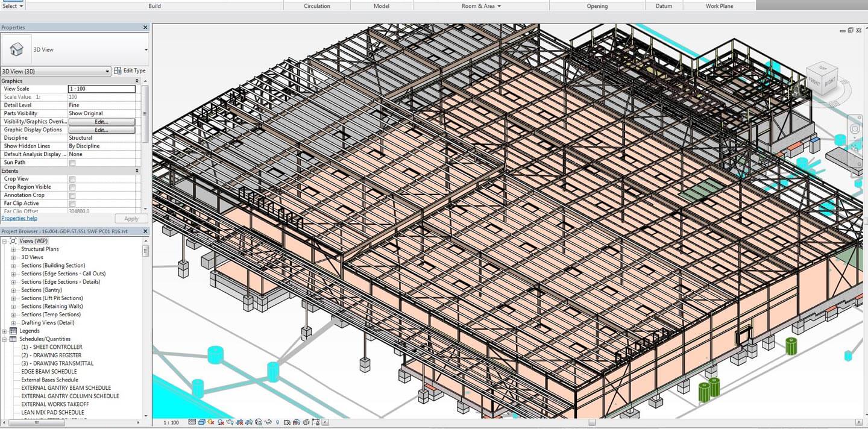Click the Reveal Constraints icon
The image size is (868, 429).
pyautogui.click(x=315, y=422)
